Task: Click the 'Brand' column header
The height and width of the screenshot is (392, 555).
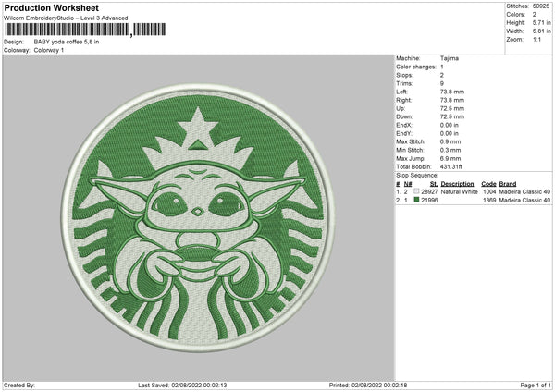Action: pos(508,184)
